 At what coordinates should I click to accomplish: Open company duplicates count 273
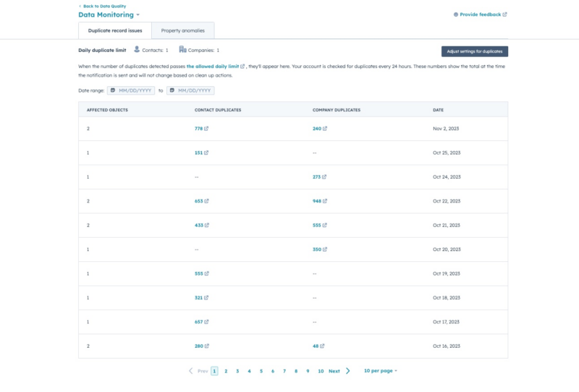tap(316, 176)
